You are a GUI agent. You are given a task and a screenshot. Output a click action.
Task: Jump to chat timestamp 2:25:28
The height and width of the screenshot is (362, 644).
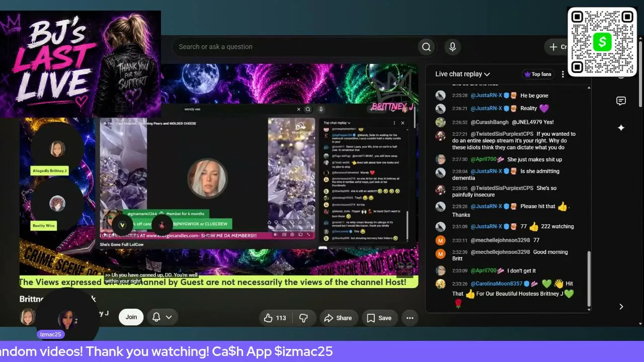(460, 96)
